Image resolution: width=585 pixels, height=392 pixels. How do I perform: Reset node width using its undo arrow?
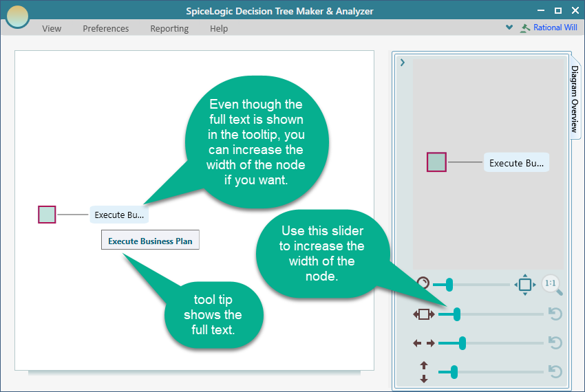click(x=555, y=314)
